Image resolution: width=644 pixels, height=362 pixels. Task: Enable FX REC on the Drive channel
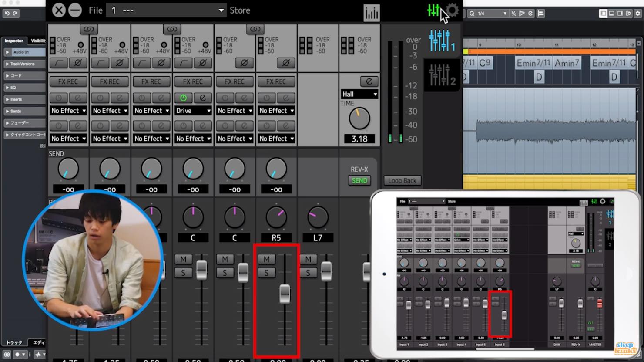[x=193, y=81]
